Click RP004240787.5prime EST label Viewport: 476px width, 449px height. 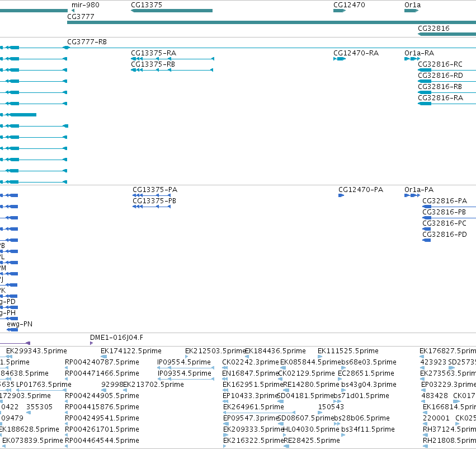point(102,362)
